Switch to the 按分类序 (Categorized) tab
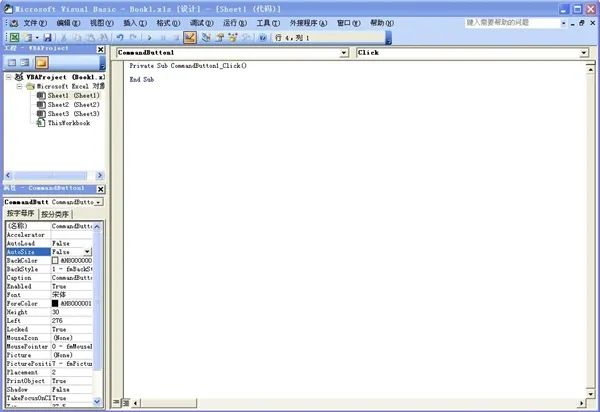Image resolution: width=600 pixels, height=412 pixels. click(x=55, y=214)
